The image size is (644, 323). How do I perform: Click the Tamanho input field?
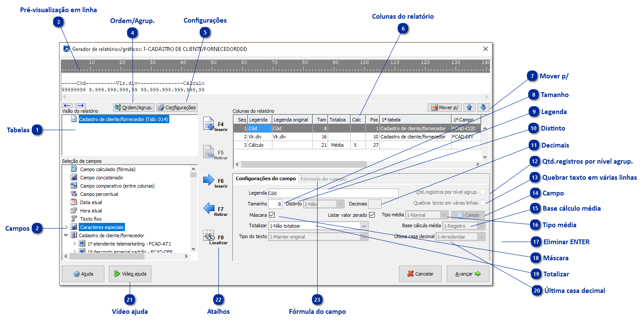275,204
